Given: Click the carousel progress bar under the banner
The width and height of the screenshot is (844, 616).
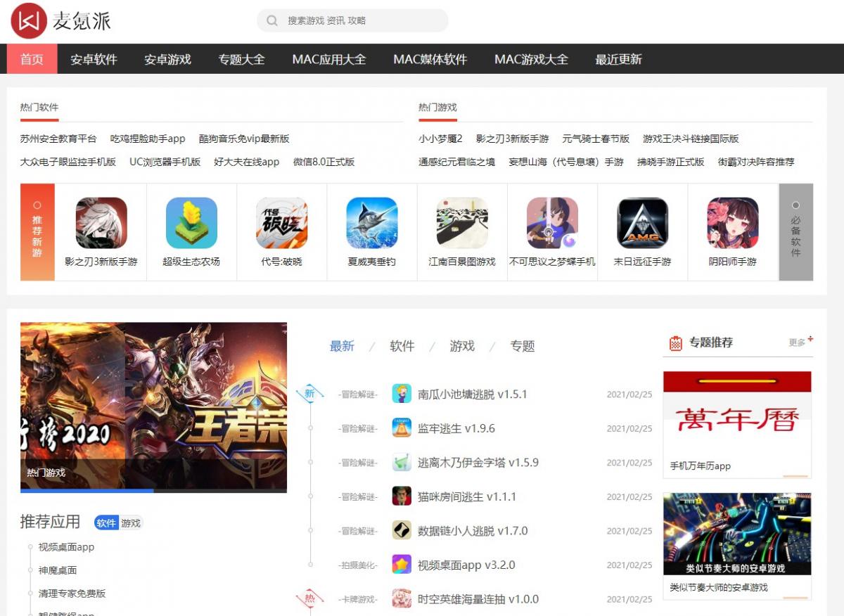Looking at the screenshot, I should point(153,490).
